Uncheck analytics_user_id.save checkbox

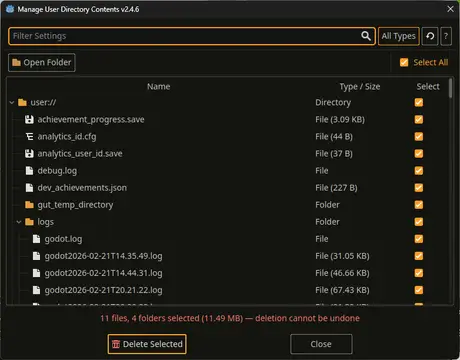(419, 153)
